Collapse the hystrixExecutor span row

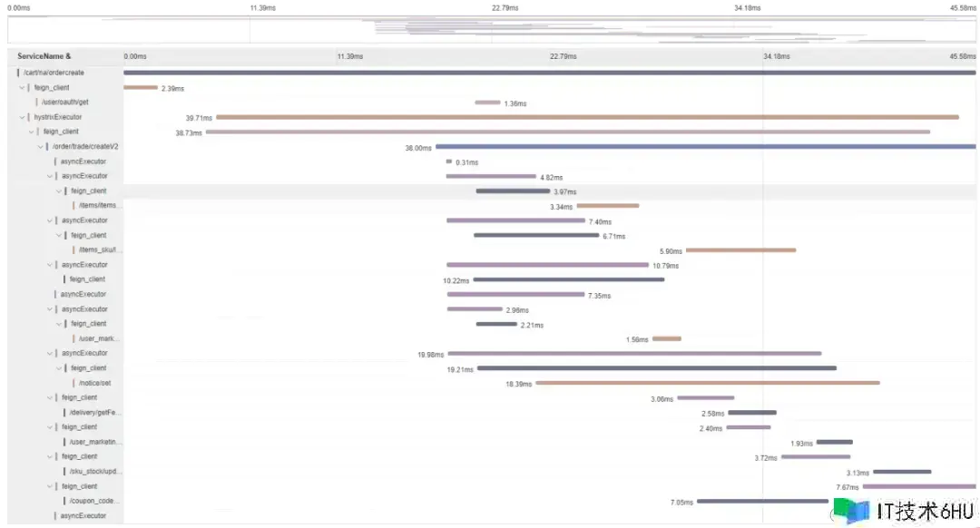[22, 117]
